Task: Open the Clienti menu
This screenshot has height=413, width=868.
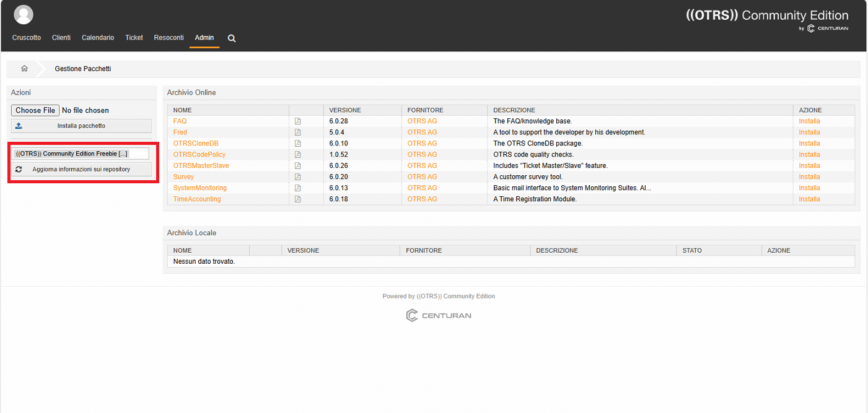Action: tap(61, 38)
